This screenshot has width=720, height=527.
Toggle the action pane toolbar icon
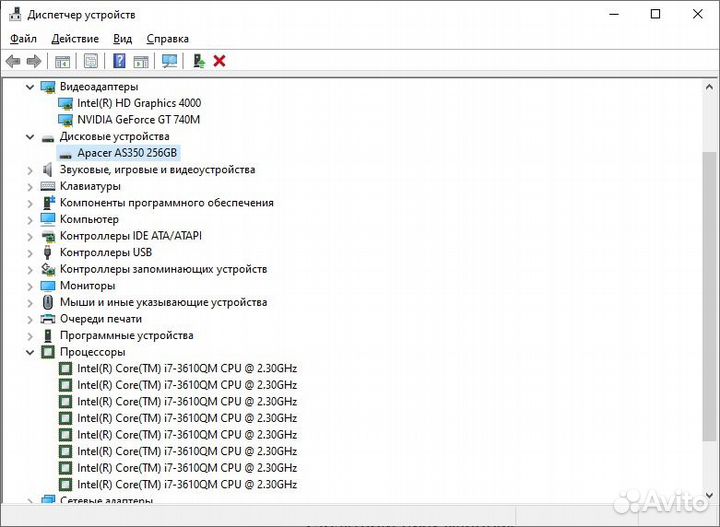(x=141, y=61)
